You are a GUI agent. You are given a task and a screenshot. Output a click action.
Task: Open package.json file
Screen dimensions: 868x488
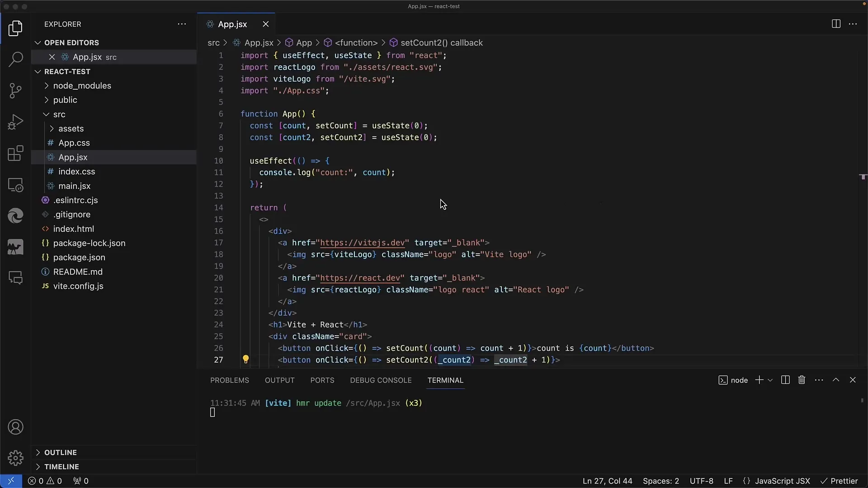pyautogui.click(x=114, y=257)
